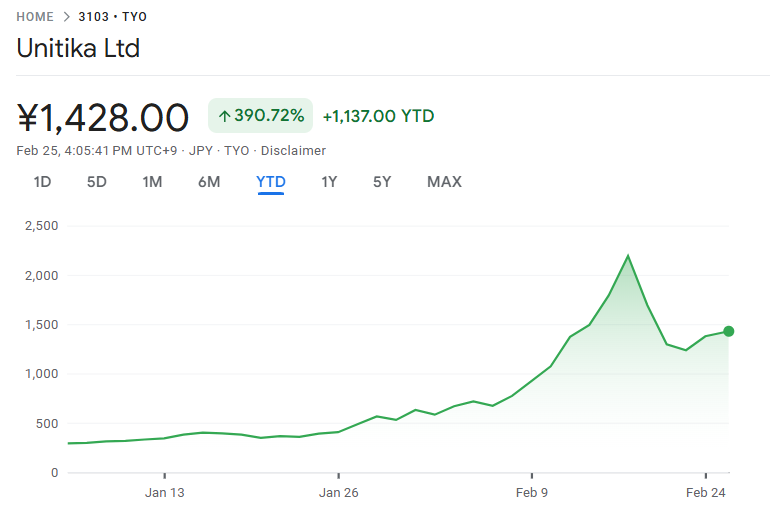
Task: Switch to the 1D time range tab
Action: (x=42, y=182)
